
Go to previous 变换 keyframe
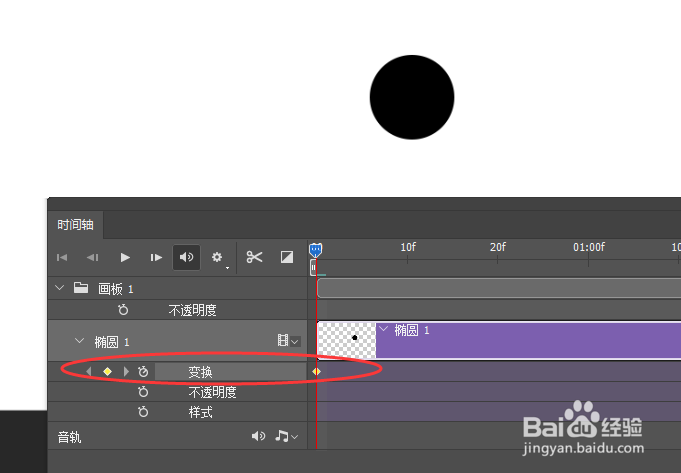pyautogui.click(x=89, y=371)
